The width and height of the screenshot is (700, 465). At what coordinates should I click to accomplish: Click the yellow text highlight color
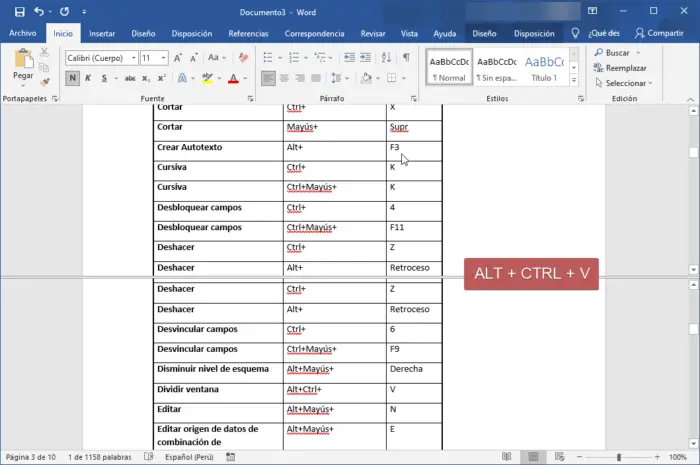(207, 79)
